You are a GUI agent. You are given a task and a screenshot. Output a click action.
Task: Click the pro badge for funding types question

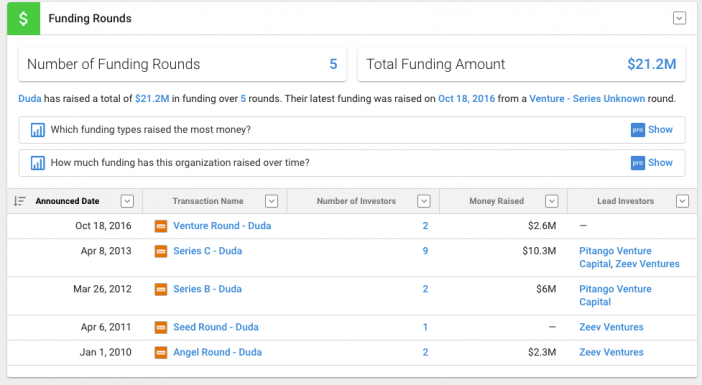pos(638,130)
